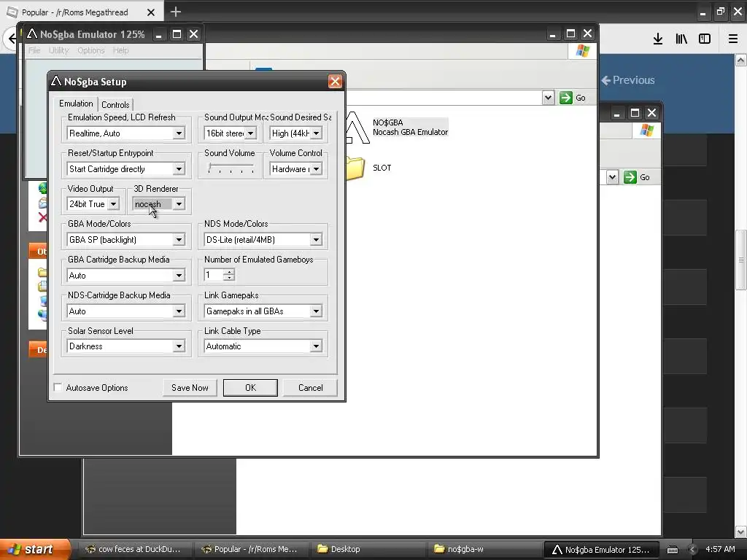Select No$gba Emulator 125 taskbar item
The width and height of the screenshot is (747, 560).
point(602,550)
